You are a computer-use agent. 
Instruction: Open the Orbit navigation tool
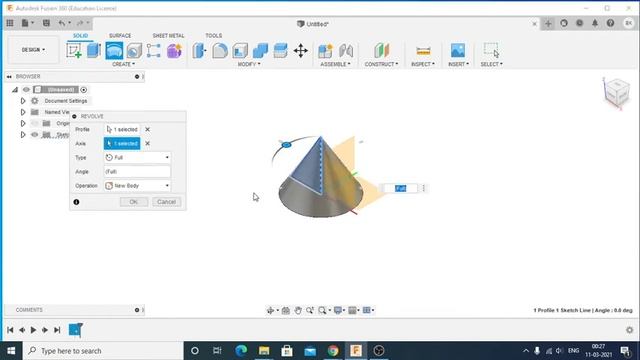pos(270,311)
